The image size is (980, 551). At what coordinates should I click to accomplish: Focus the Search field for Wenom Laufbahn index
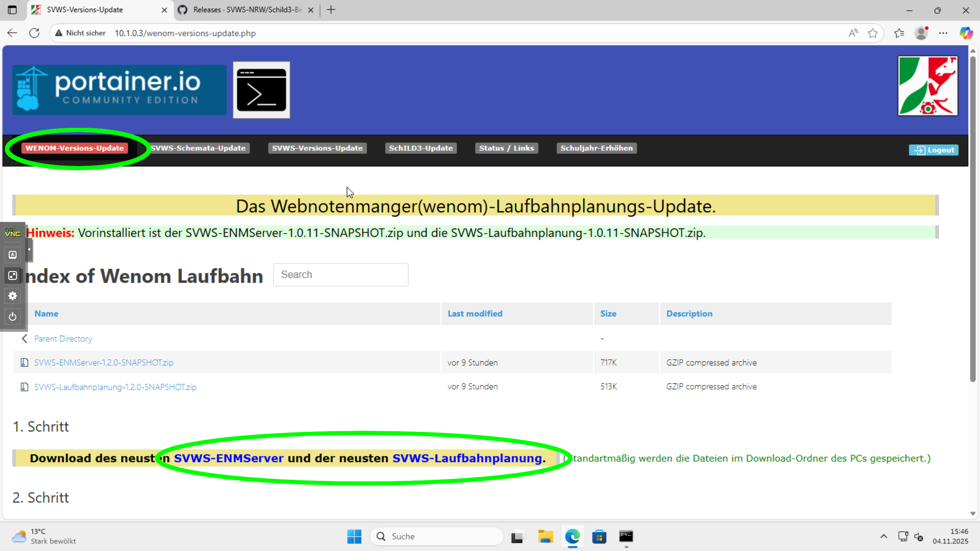tap(341, 275)
